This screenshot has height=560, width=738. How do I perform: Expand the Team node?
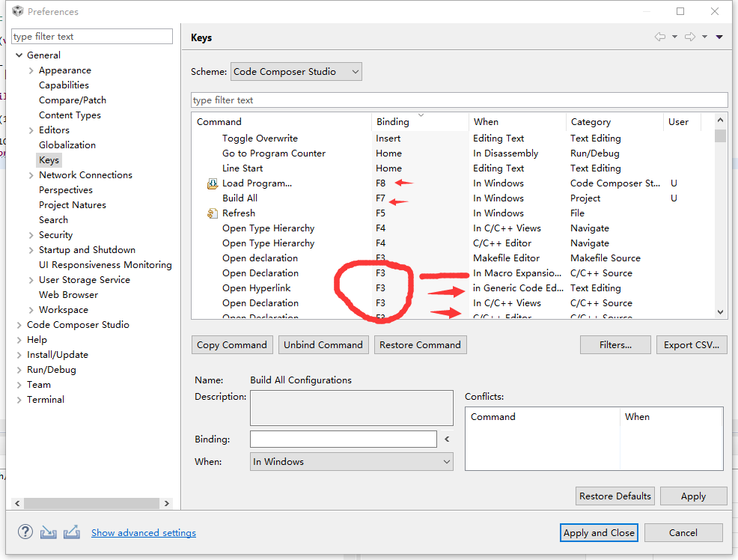pos(19,385)
